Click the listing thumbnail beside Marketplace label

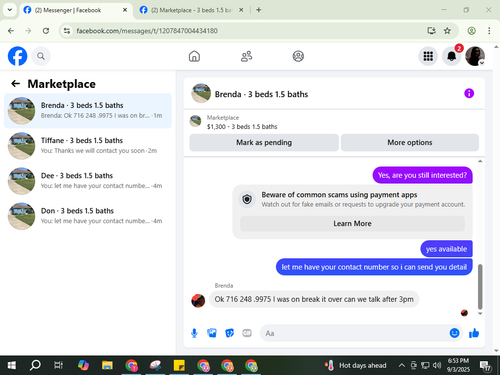(x=195, y=121)
